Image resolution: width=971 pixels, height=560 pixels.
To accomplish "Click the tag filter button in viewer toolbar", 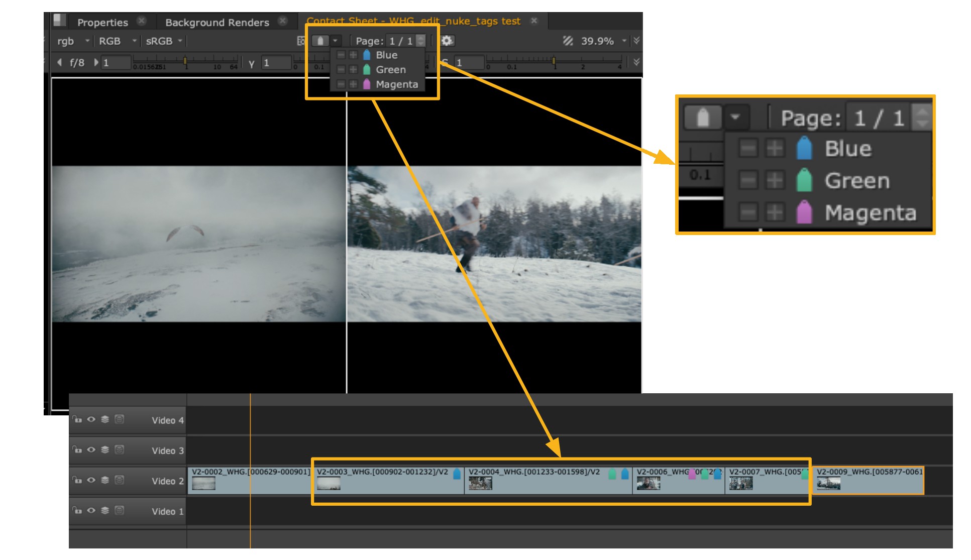I will pos(320,41).
